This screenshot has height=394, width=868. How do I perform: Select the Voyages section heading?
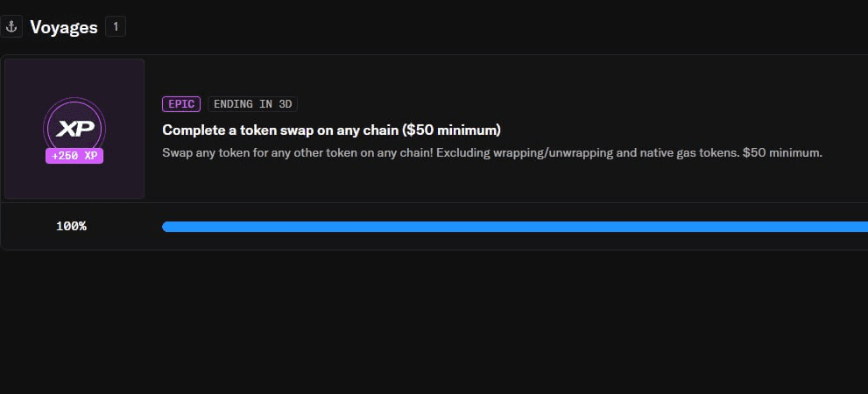(x=64, y=27)
